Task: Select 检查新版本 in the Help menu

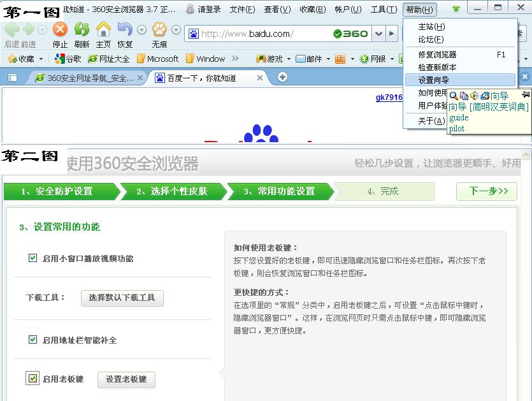Action: click(460, 67)
